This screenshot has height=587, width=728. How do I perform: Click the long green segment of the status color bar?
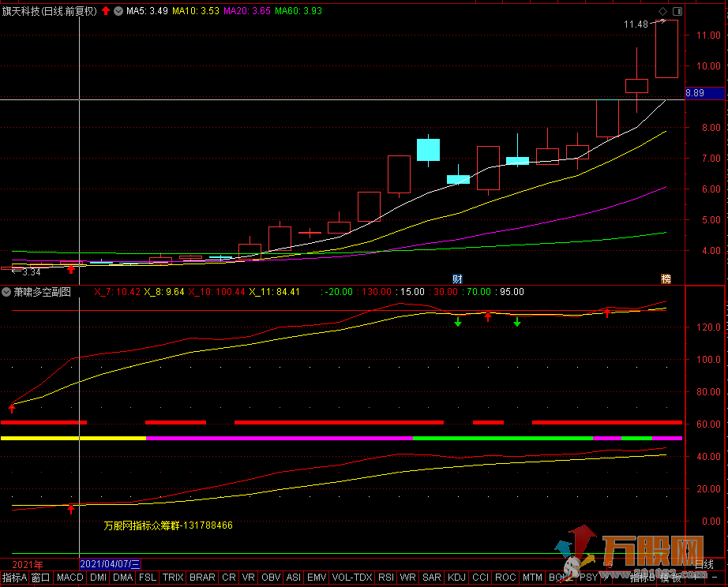click(503, 438)
